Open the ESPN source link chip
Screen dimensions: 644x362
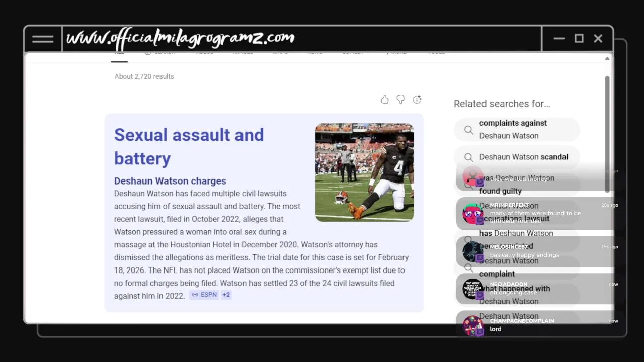click(204, 295)
